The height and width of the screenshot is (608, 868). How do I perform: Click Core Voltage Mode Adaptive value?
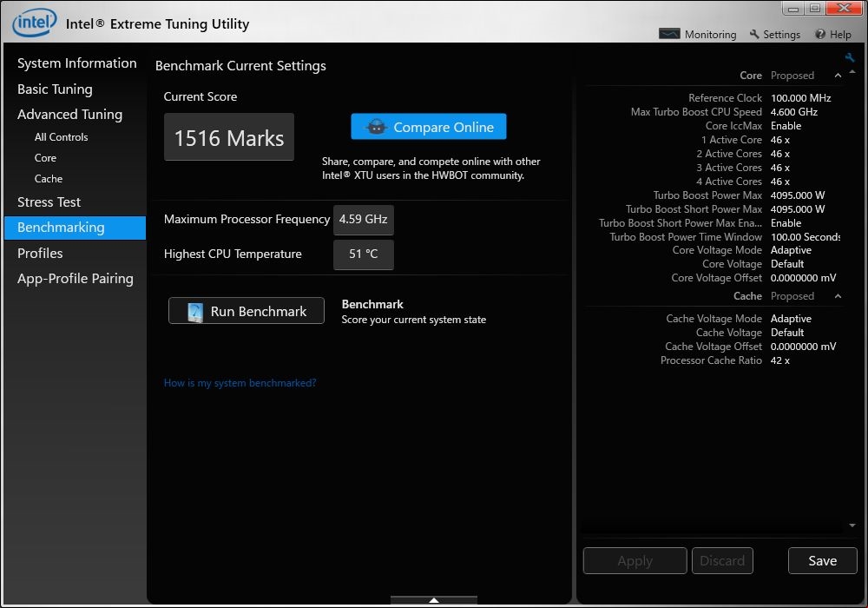point(791,250)
